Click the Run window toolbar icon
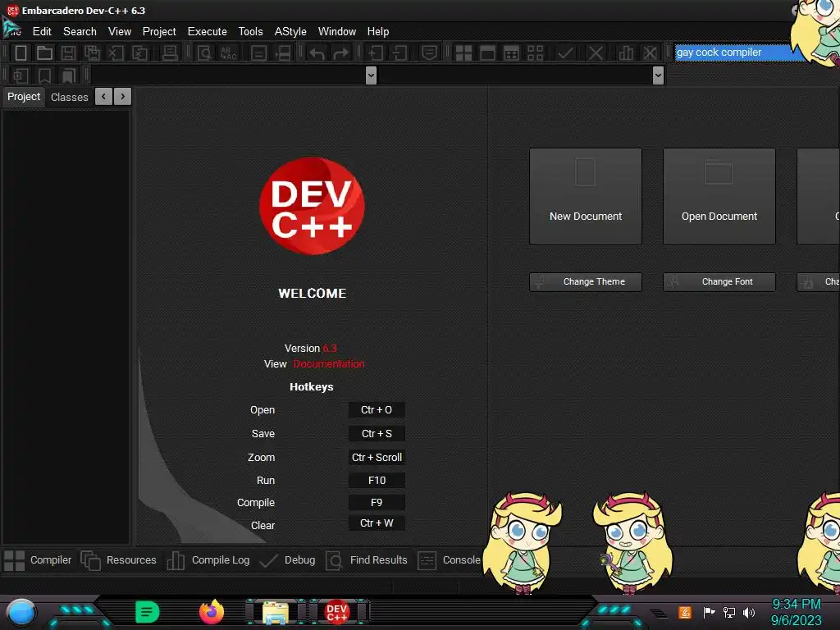 [x=487, y=52]
